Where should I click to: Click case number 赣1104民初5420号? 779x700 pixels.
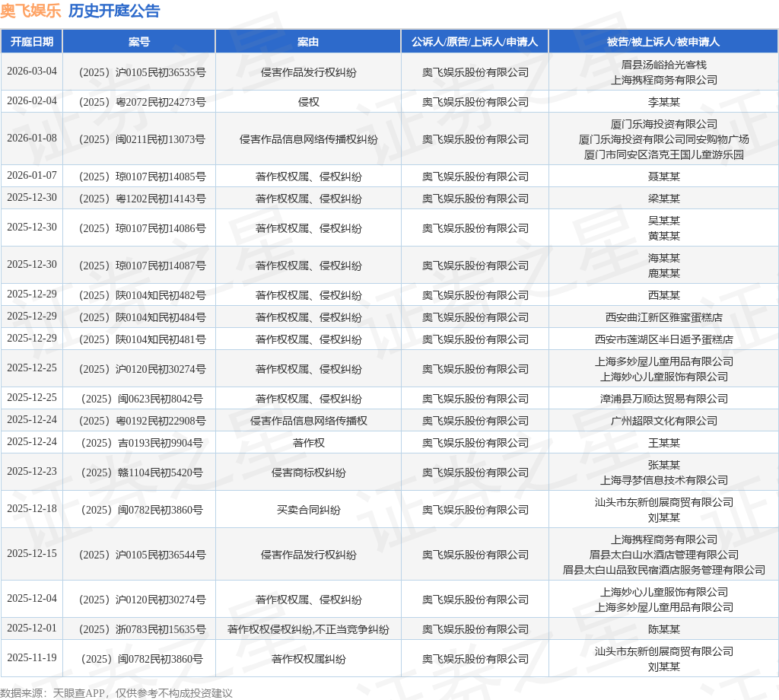click(142, 473)
